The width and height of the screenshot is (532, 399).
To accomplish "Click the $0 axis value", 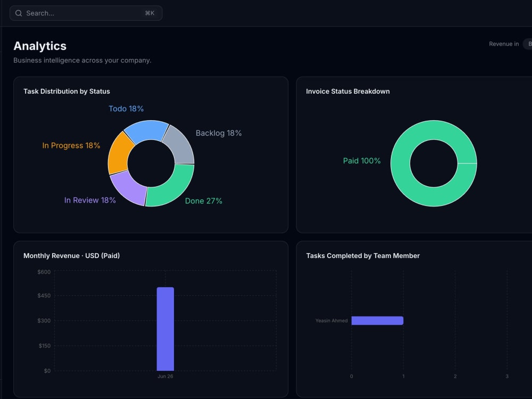I will tap(47, 371).
